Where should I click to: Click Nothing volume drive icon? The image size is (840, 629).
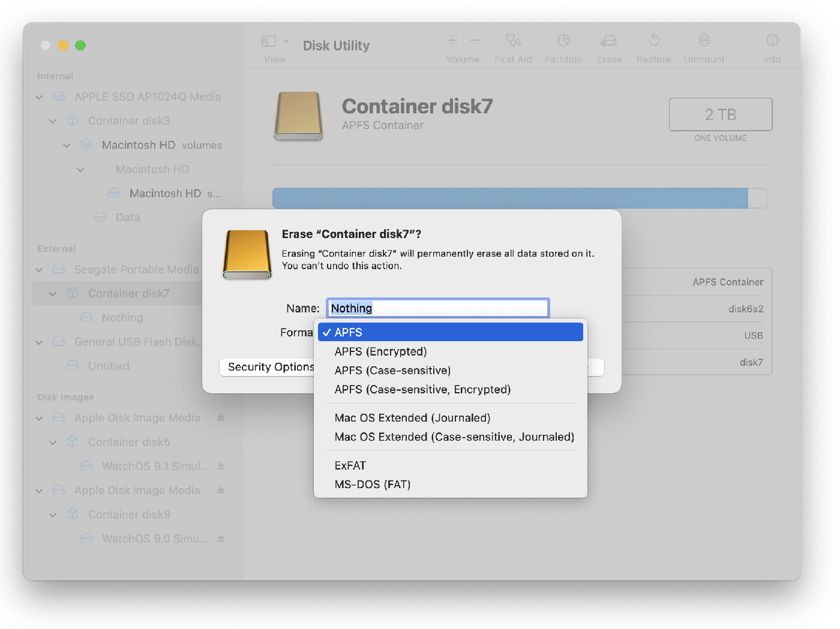click(x=86, y=317)
